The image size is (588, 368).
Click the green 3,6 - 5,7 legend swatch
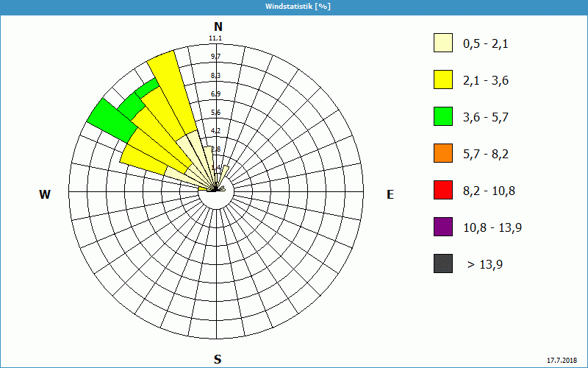[442, 117]
